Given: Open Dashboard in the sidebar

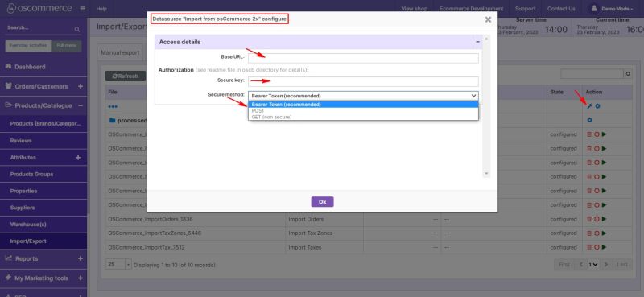Looking at the screenshot, I should (x=30, y=67).
